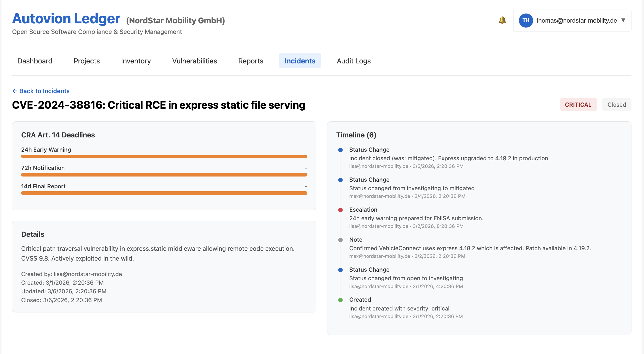Screen dimensions: 644x354
Task: Open the Audit Logs tab
Action: click(353, 61)
